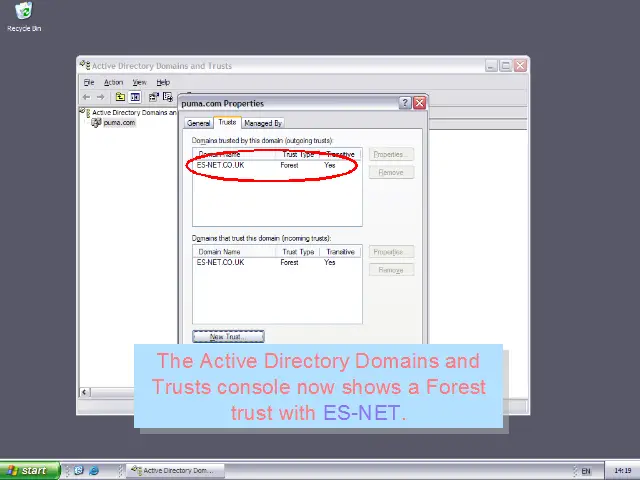Click the Start button
Image resolution: width=640 pixels, height=480 pixels.
(x=30, y=471)
